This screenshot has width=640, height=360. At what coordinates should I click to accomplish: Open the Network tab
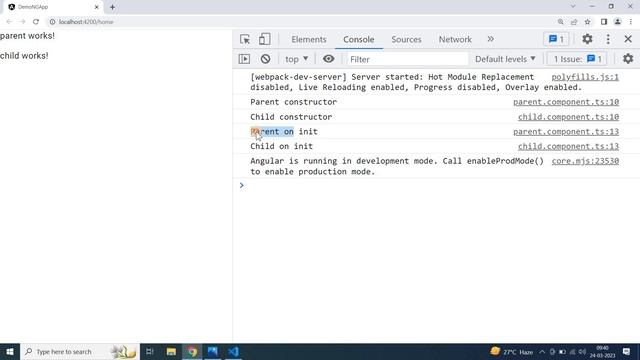[455, 39]
